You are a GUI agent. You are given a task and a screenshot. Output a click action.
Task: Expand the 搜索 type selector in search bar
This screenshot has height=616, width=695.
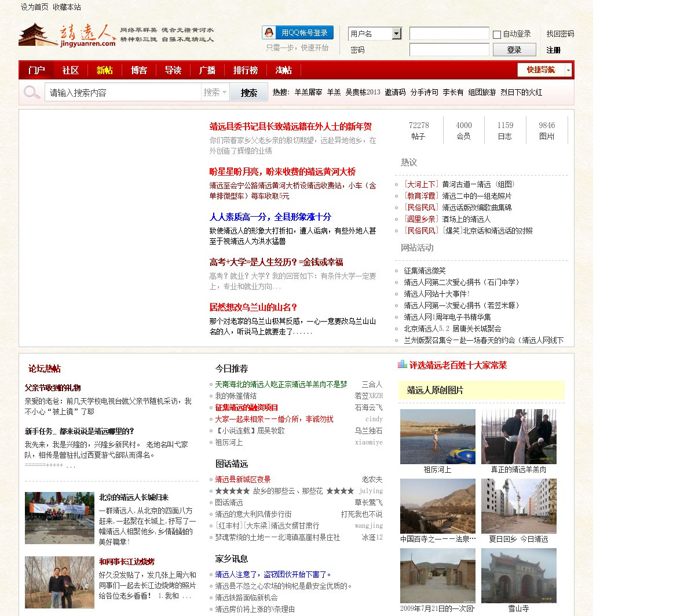[215, 92]
